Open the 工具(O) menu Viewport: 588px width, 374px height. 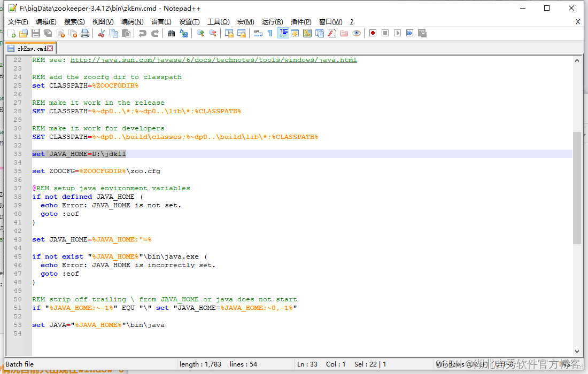pos(218,22)
